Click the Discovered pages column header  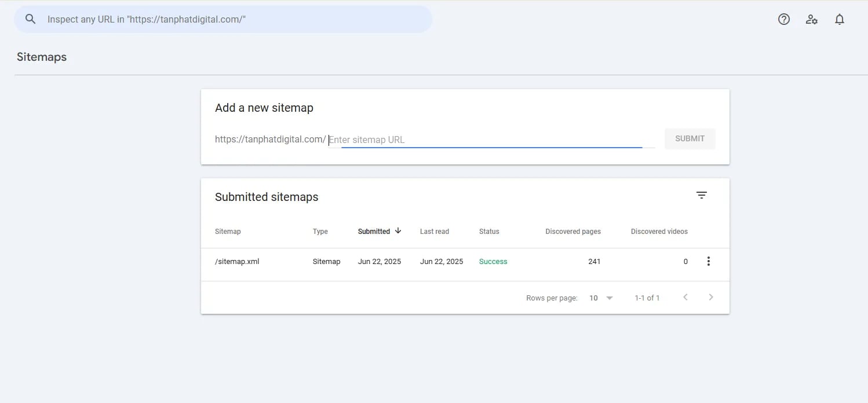[572, 231]
